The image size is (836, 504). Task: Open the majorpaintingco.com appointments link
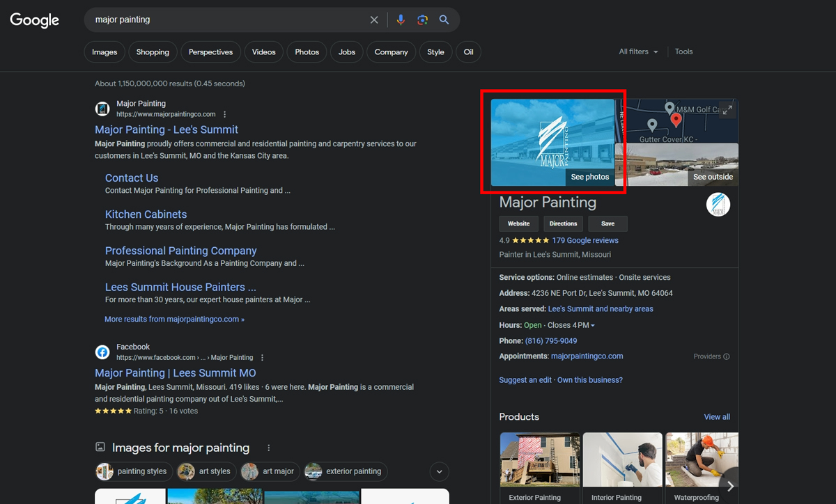coord(587,356)
